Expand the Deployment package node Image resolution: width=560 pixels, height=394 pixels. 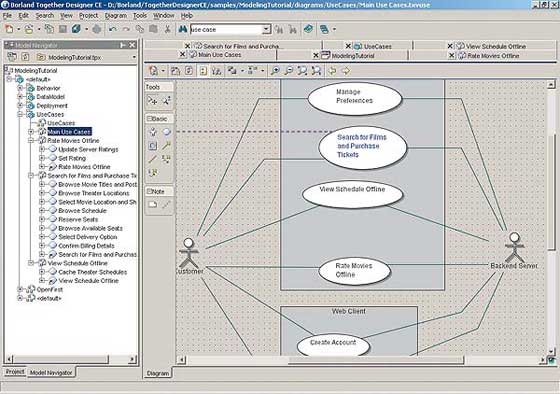click(x=20, y=105)
